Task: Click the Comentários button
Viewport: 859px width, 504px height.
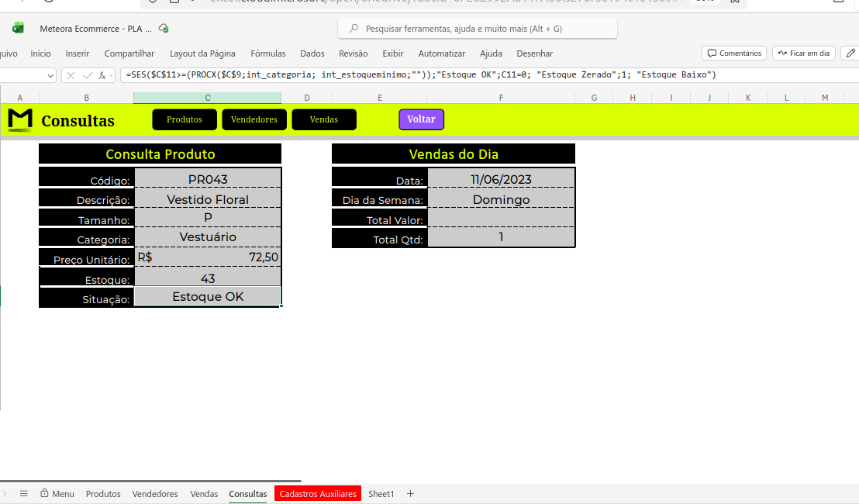Action: click(x=734, y=54)
